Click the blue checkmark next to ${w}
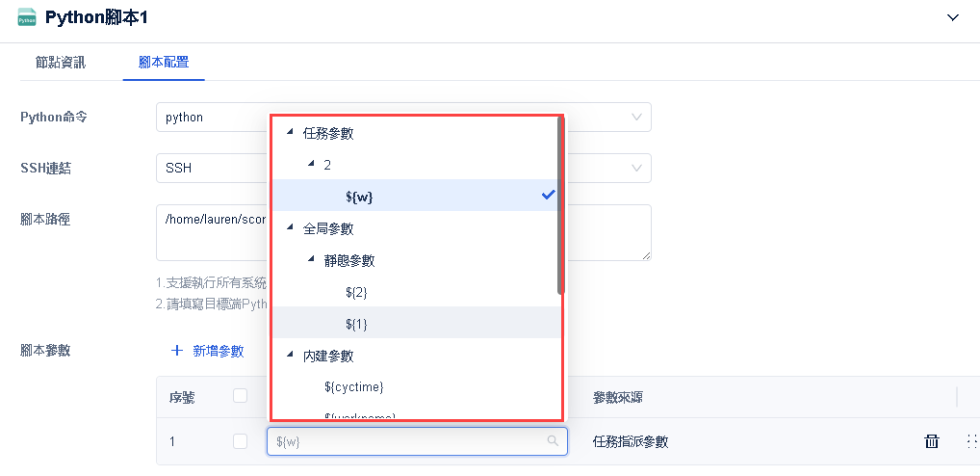This screenshot has height=476, width=980. [549, 195]
